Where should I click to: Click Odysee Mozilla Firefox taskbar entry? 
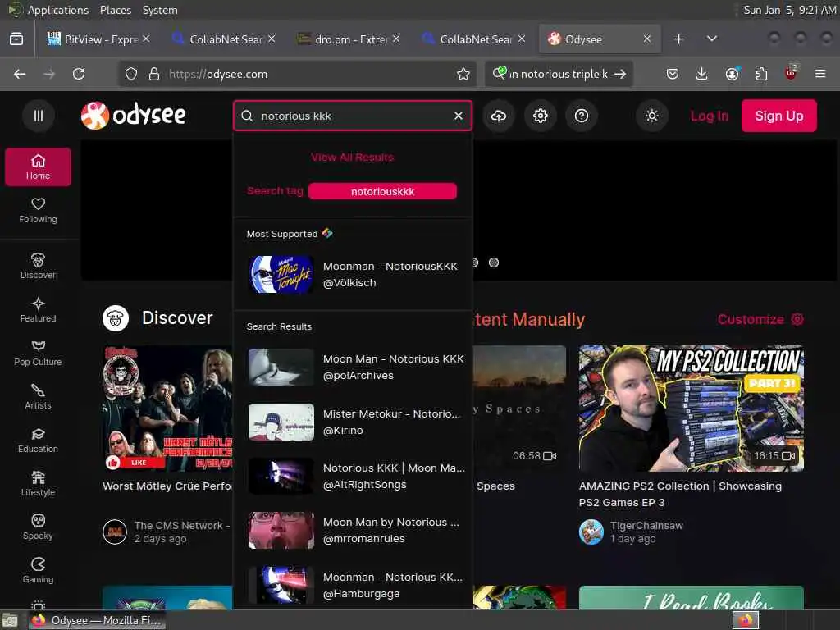[x=98, y=620]
